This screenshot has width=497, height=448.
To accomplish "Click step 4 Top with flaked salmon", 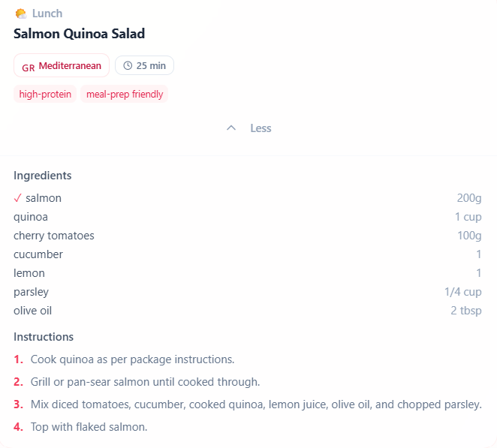I will tap(89, 427).
